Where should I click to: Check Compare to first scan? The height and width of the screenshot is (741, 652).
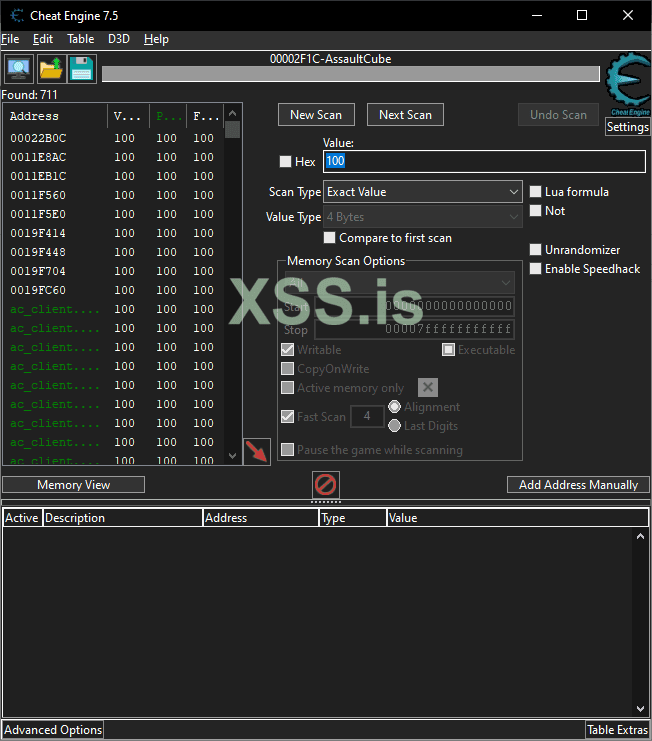pyautogui.click(x=329, y=237)
